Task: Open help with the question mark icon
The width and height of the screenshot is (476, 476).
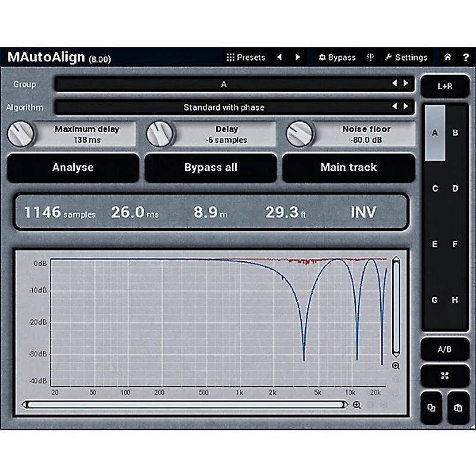Action: pos(464,58)
